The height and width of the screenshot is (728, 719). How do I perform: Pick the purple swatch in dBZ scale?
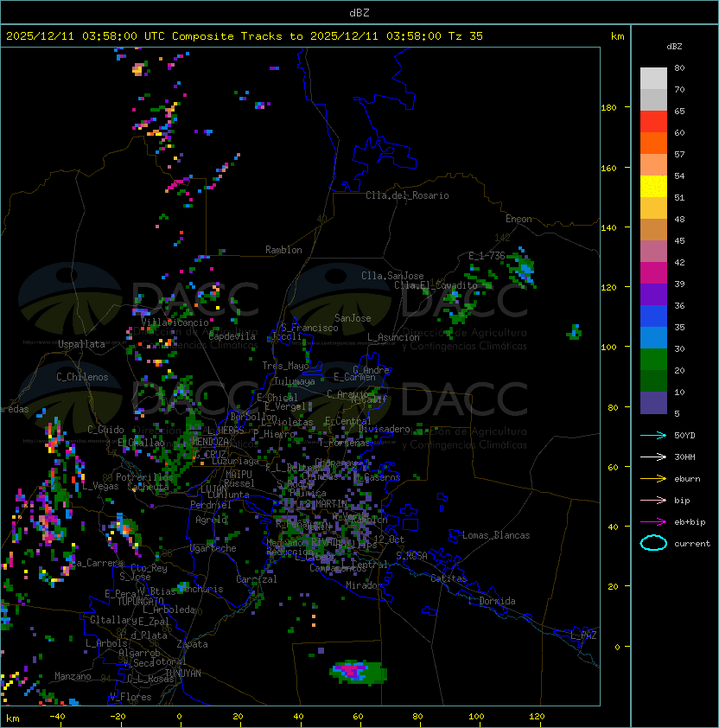tap(653, 294)
